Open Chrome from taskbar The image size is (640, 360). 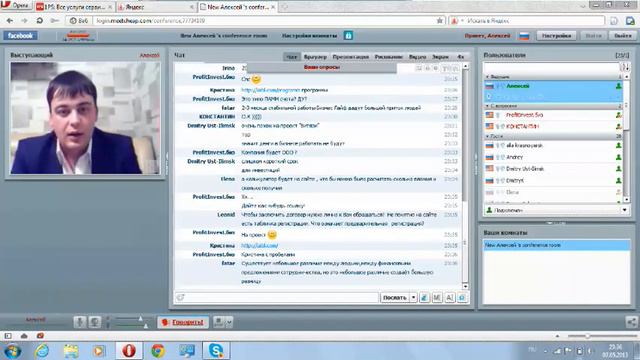coord(158,351)
